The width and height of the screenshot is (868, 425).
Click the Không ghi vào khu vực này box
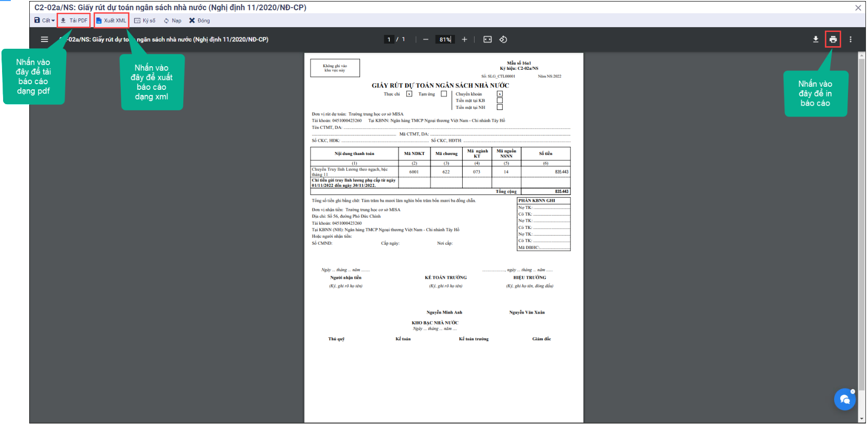[335, 68]
